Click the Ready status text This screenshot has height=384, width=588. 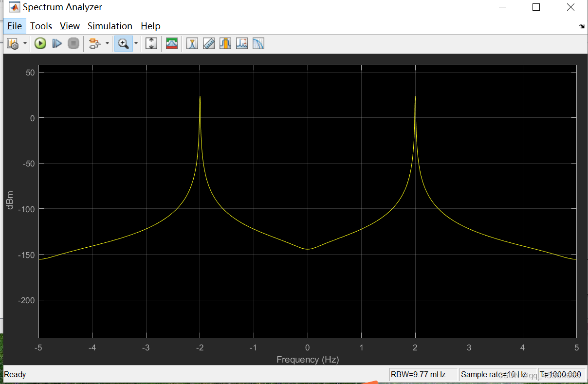(x=15, y=374)
